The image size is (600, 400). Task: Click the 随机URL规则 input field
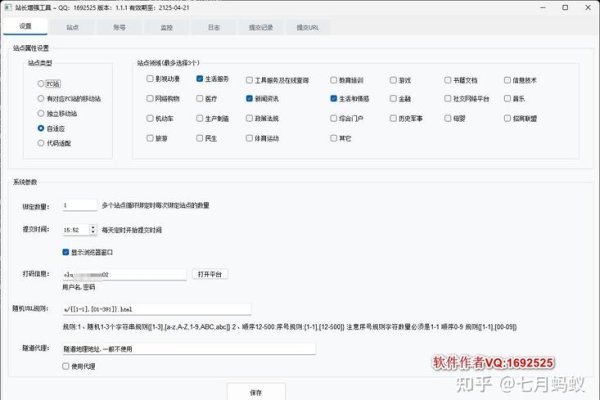157,309
